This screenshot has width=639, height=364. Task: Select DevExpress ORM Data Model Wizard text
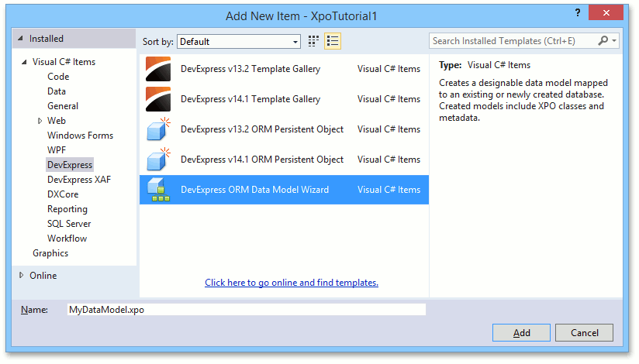[254, 190]
